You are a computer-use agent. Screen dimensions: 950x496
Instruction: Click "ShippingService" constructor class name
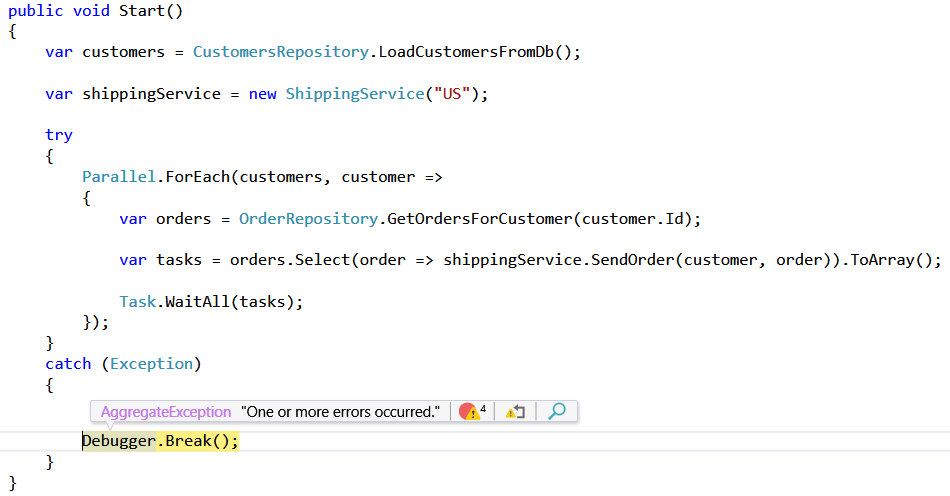(355, 94)
